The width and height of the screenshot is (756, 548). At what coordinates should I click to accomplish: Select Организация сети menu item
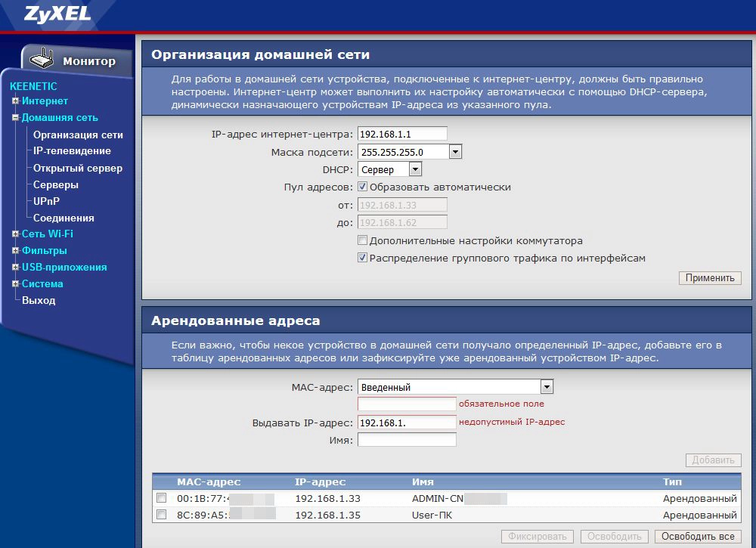78,135
